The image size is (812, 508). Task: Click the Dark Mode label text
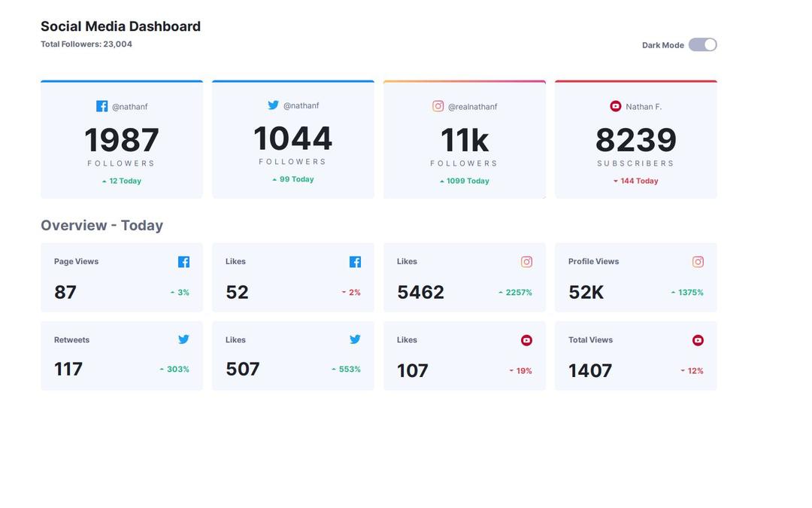(662, 45)
